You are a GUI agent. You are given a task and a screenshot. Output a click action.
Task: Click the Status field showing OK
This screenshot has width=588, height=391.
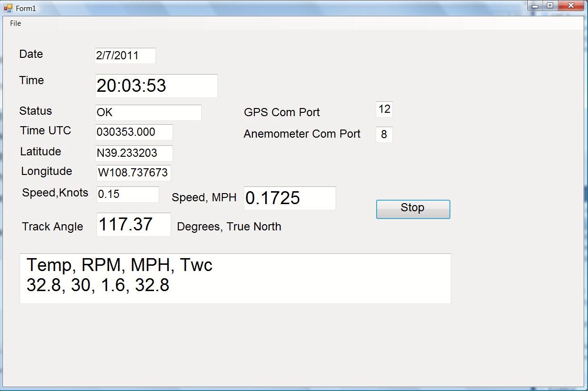point(148,113)
